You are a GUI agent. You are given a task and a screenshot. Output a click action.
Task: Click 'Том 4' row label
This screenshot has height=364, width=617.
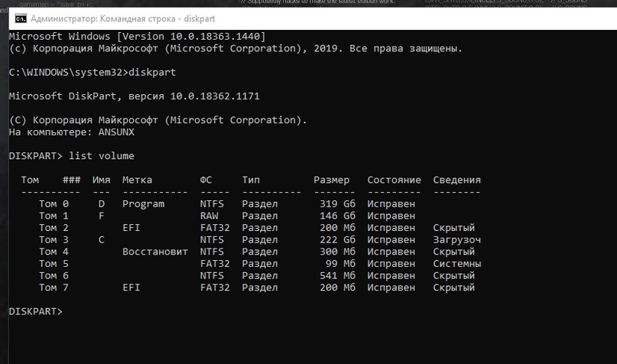click(54, 252)
